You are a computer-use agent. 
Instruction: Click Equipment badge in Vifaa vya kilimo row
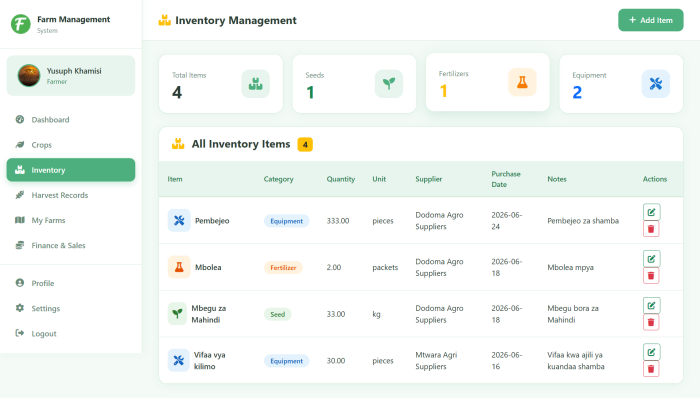pyautogui.click(x=287, y=361)
